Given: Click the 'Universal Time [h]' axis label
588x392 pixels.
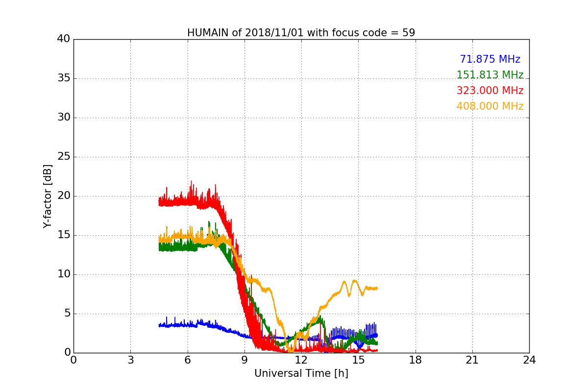Looking at the screenshot, I should click(301, 373).
